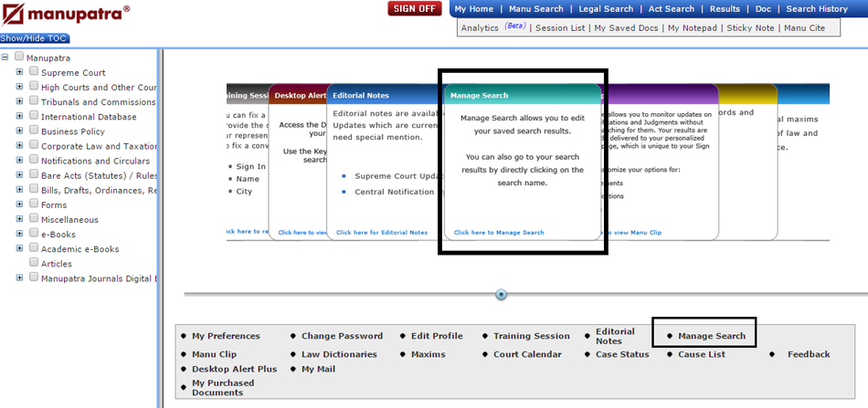
Task: Expand Business Policy node
Action: tap(19, 131)
